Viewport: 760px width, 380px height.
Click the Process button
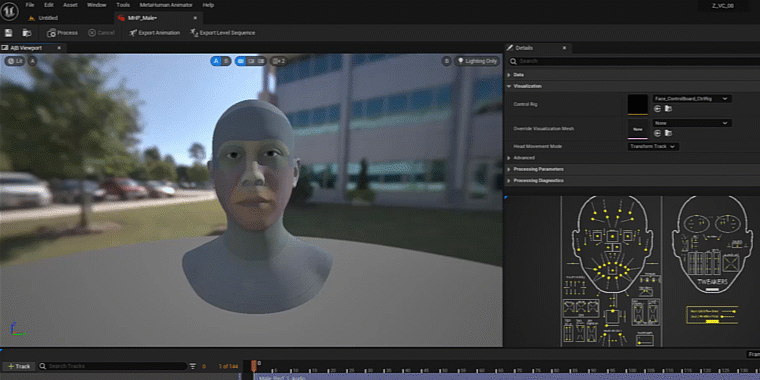tap(62, 33)
